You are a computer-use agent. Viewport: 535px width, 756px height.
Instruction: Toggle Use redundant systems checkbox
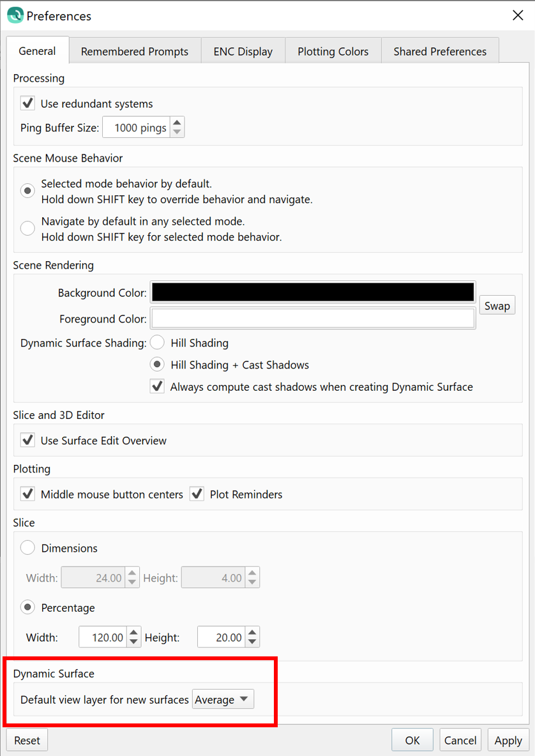pos(28,103)
